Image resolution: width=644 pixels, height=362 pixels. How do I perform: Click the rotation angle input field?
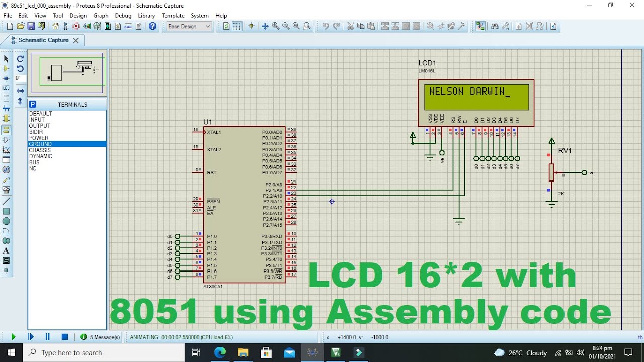pyautogui.click(x=20, y=78)
